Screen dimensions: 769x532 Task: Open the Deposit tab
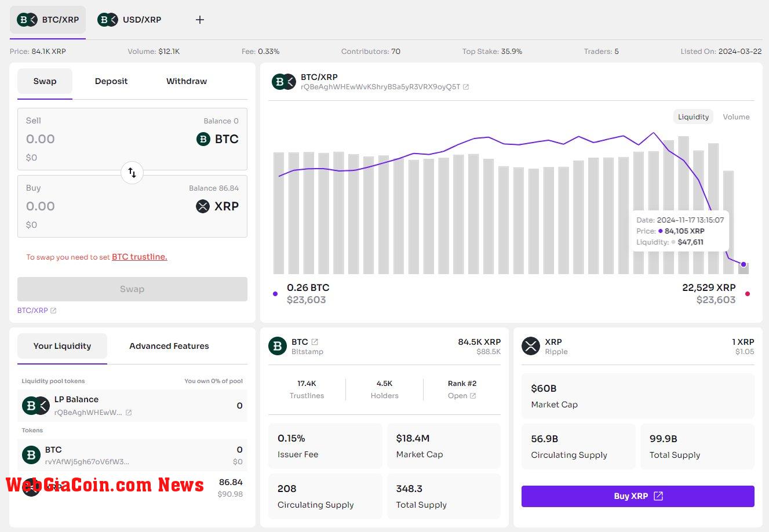[111, 81]
